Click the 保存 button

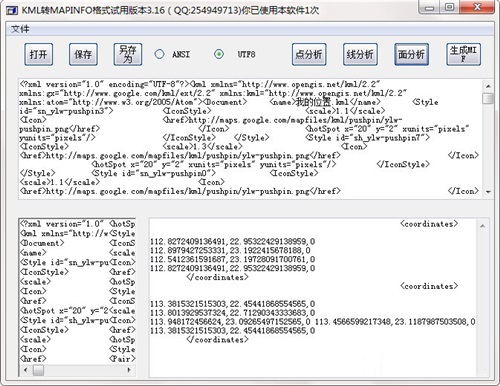click(x=83, y=54)
